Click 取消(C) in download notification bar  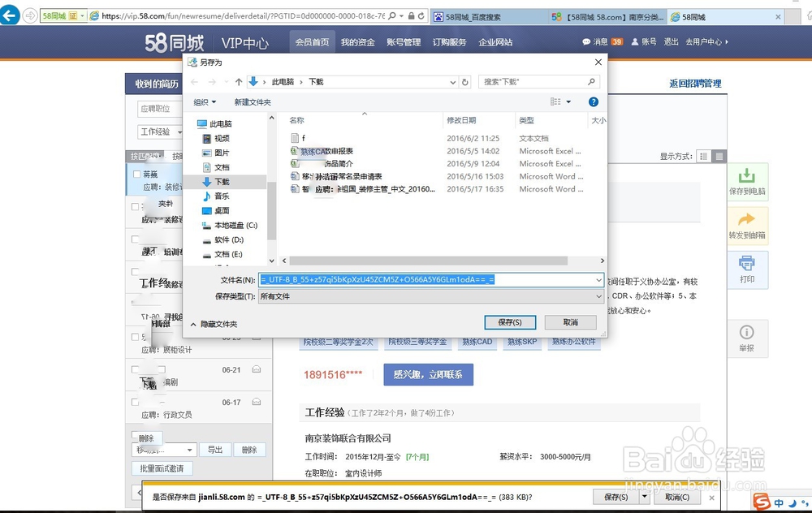pyautogui.click(x=677, y=497)
